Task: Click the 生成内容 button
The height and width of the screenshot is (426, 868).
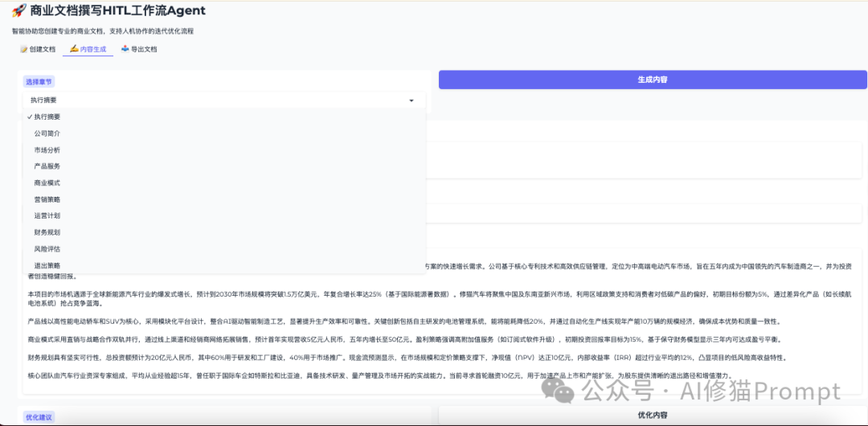Action: point(653,80)
